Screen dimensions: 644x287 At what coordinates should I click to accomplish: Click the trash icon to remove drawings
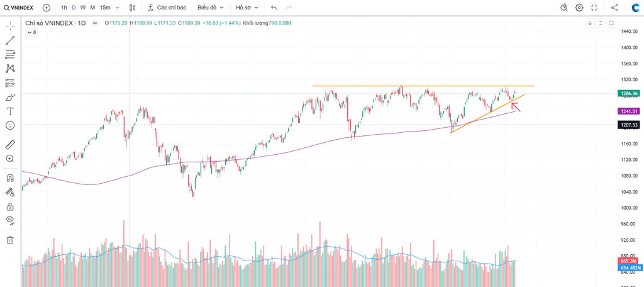click(x=10, y=240)
